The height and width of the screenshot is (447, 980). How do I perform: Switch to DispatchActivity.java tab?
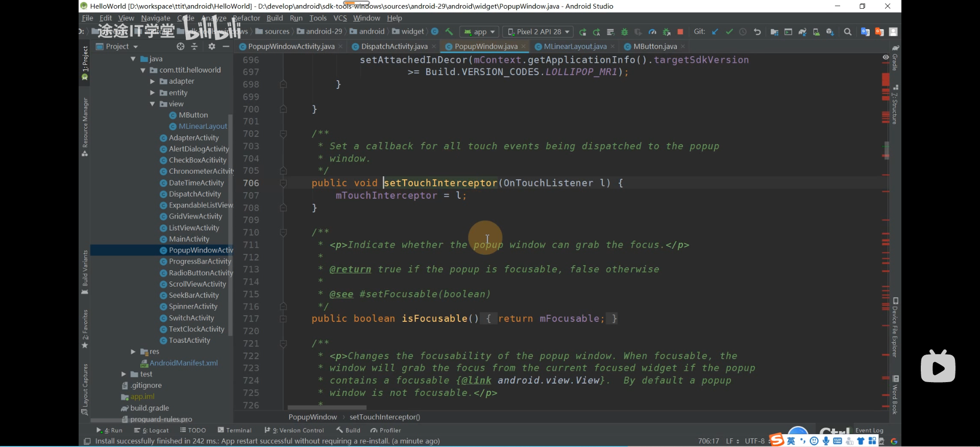(394, 46)
